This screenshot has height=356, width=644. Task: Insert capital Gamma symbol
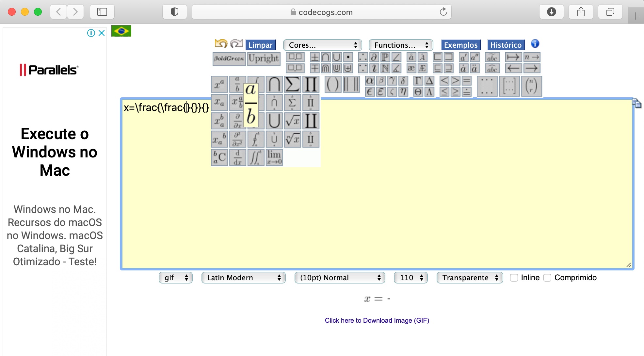click(418, 81)
